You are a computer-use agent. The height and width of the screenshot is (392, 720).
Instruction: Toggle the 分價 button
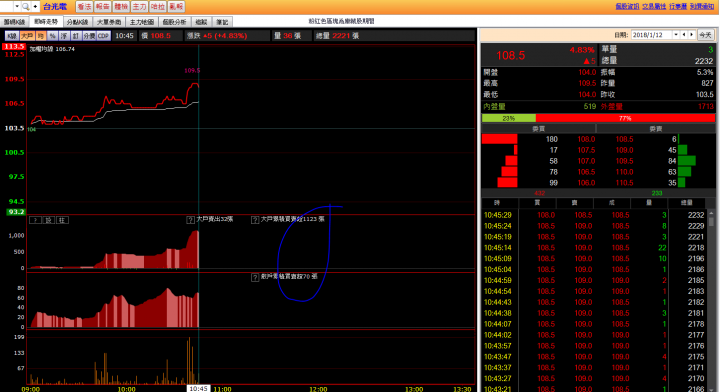89,36
